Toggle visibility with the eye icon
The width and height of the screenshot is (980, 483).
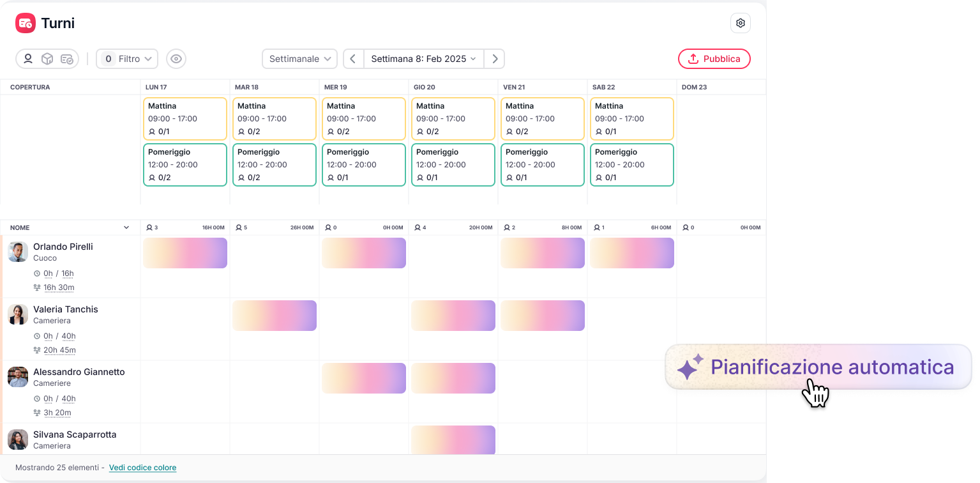click(176, 59)
